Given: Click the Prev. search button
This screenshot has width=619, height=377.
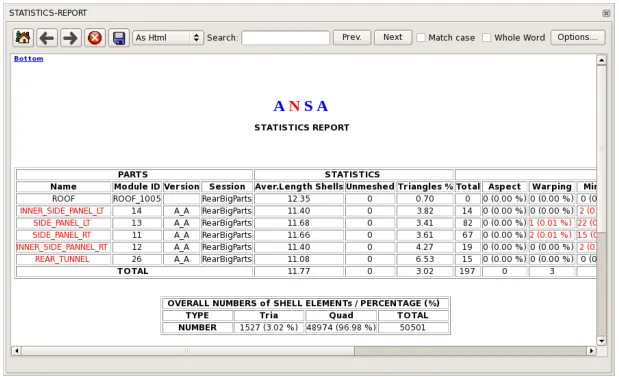Looking at the screenshot, I should (x=352, y=38).
